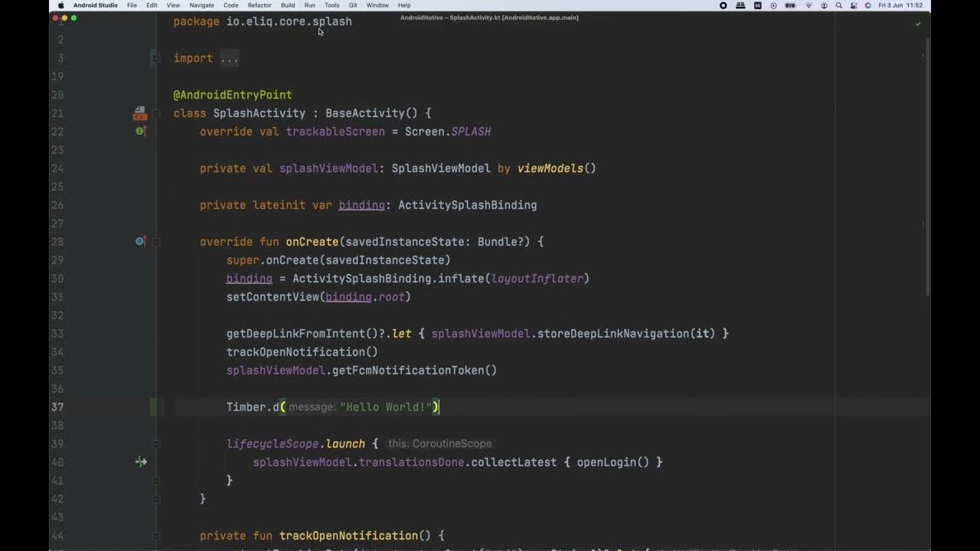The height and width of the screenshot is (551, 980).
Task: Open the Navigate menu
Action: coord(202,5)
